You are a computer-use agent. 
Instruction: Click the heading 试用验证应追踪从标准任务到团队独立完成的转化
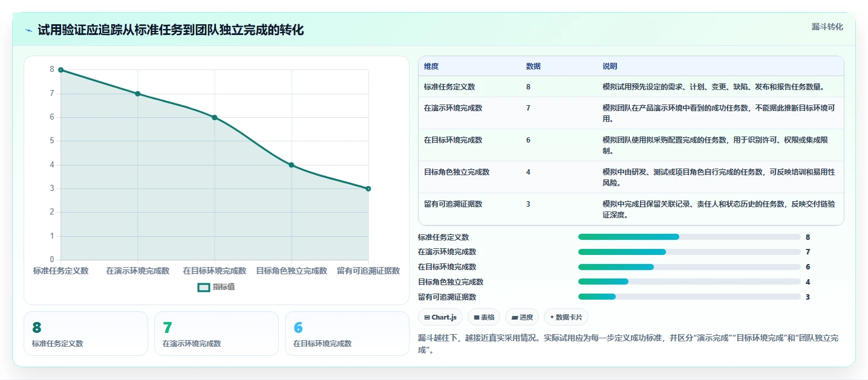(171, 30)
